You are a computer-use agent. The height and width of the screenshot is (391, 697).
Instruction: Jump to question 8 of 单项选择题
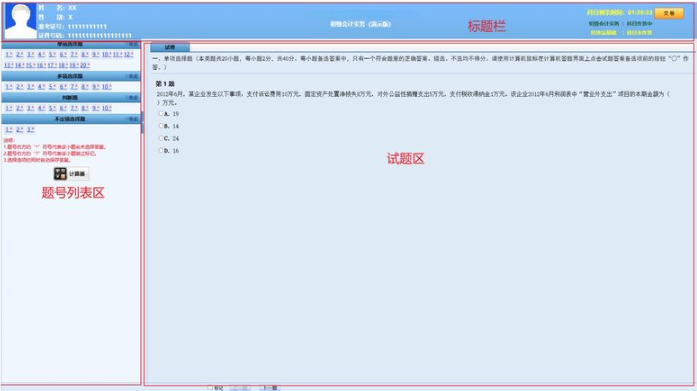85,55
